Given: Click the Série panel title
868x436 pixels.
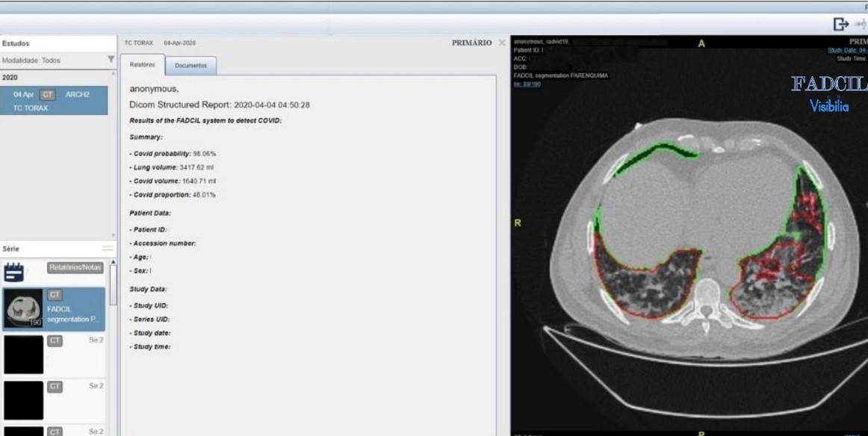Looking at the screenshot, I should pyautogui.click(x=10, y=249).
